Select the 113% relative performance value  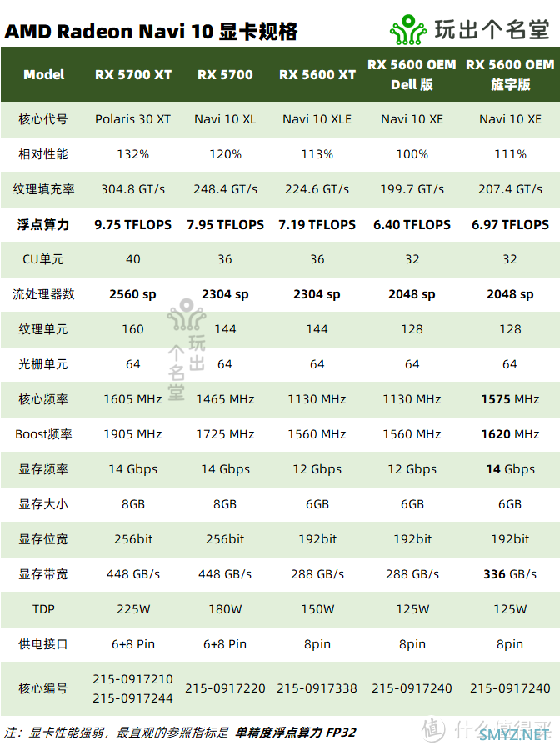pyautogui.click(x=317, y=154)
